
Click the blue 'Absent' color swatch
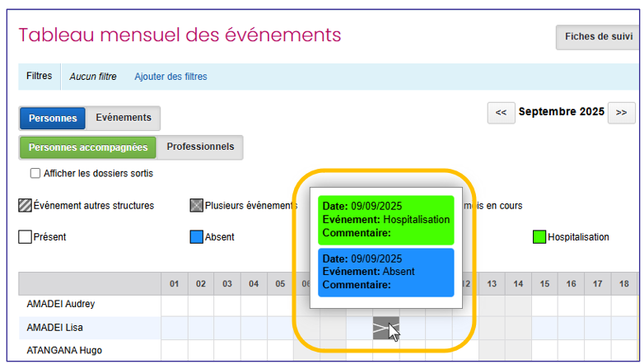point(197,237)
